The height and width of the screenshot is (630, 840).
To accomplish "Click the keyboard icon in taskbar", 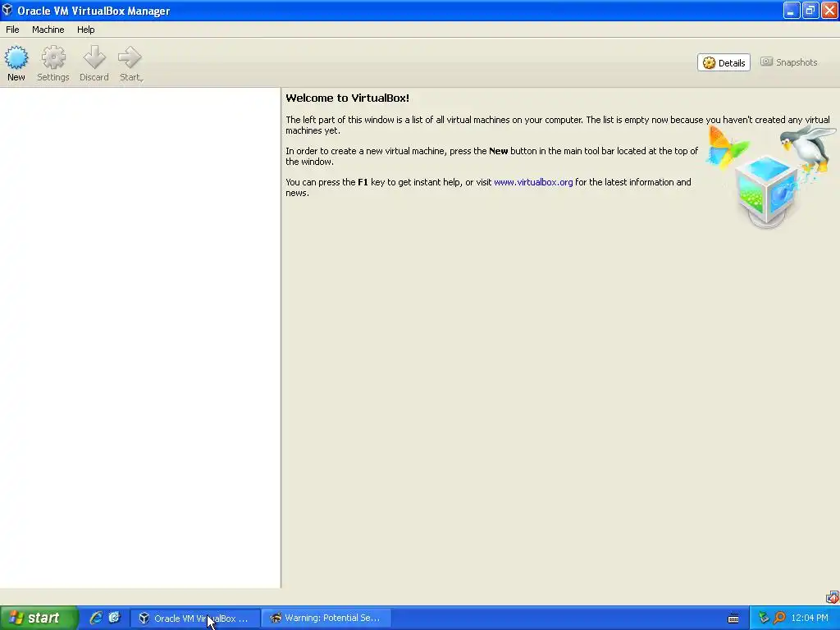I will [x=733, y=619].
